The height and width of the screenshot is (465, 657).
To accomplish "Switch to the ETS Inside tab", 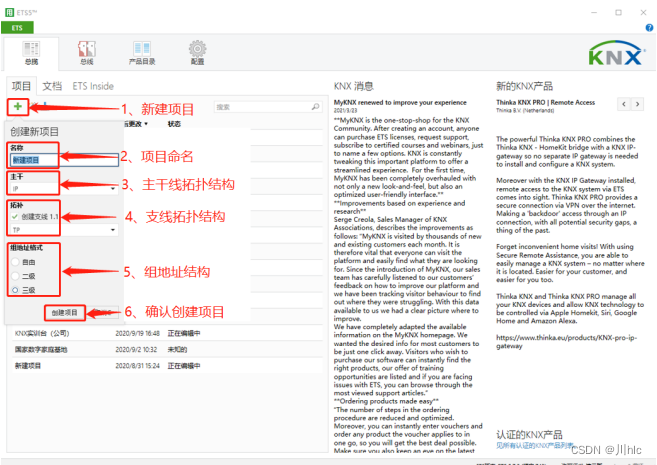I will coord(94,87).
